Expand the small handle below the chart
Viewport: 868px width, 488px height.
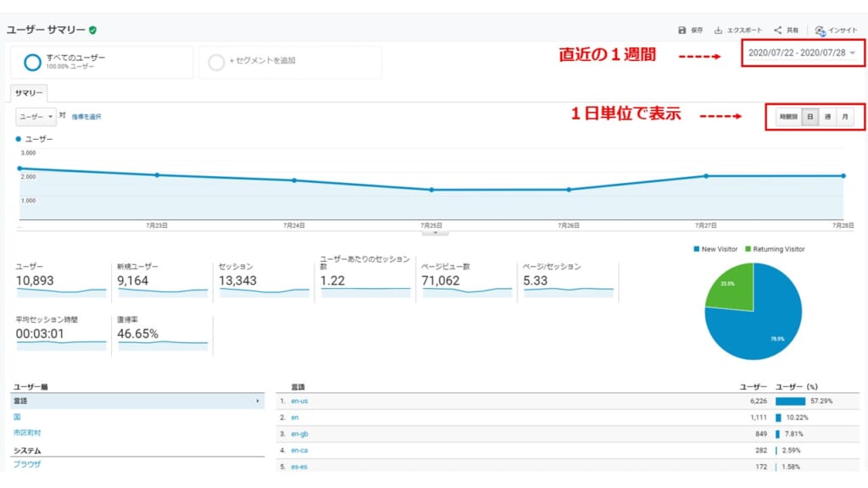(435, 233)
